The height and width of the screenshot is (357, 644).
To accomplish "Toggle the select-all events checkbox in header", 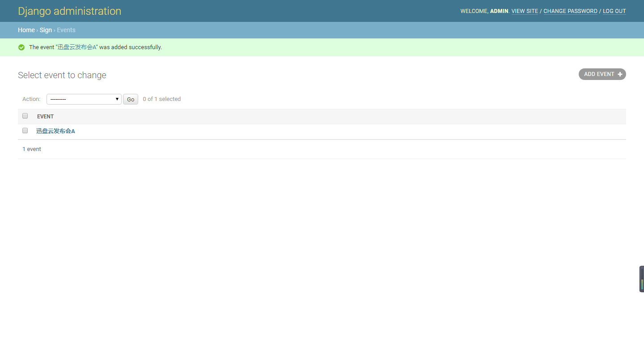I will (25, 116).
